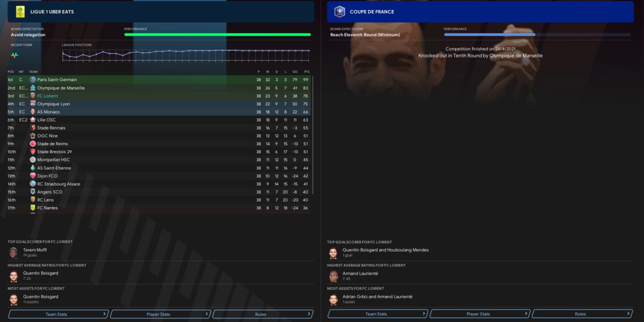Click the Coupe de France trophy logo
The width and height of the screenshot is (644, 322).
coord(340,12)
